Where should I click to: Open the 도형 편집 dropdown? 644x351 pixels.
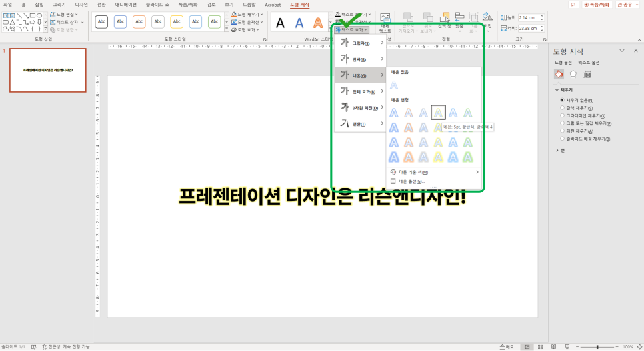[63, 15]
